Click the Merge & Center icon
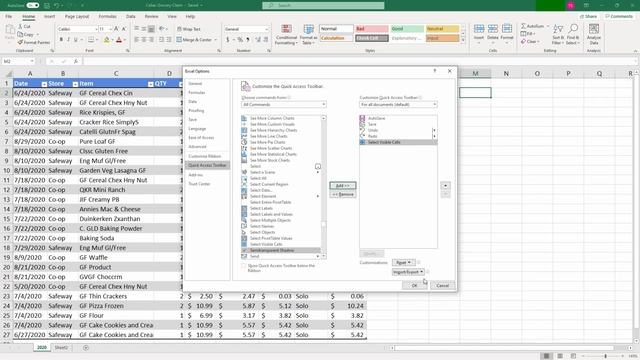Image resolution: width=640 pixels, height=360 pixels. coord(179,40)
